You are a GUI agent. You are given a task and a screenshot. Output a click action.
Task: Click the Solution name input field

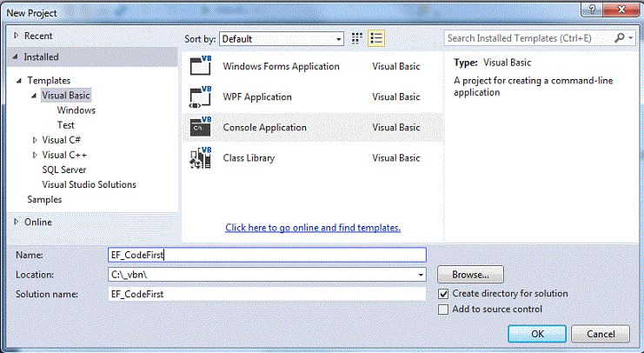click(x=267, y=294)
